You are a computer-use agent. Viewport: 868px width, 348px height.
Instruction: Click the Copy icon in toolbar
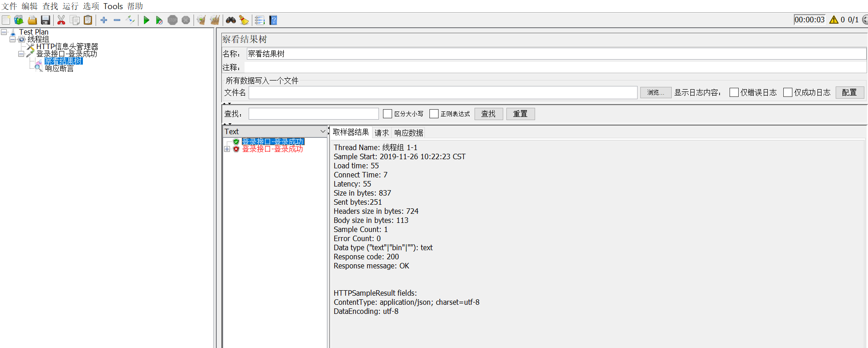pyautogui.click(x=75, y=20)
